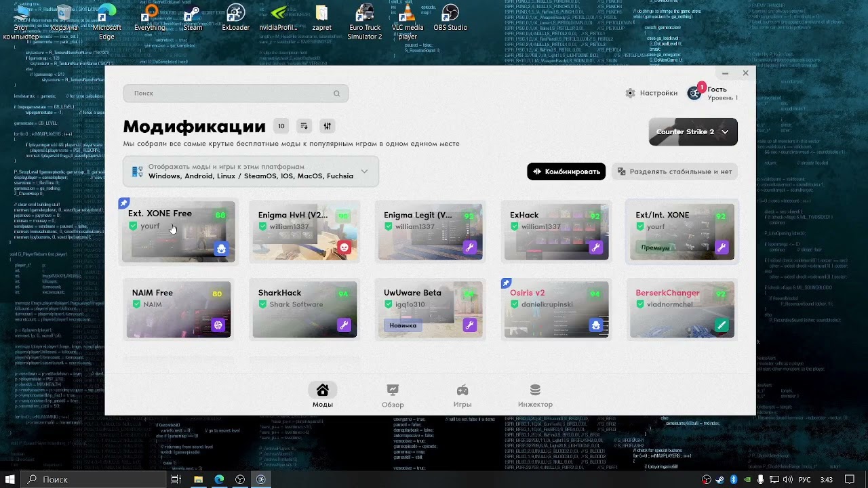Viewport: 868px width, 488px height.
Task: Click wrench badge on ExHack card
Action: click(596, 248)
